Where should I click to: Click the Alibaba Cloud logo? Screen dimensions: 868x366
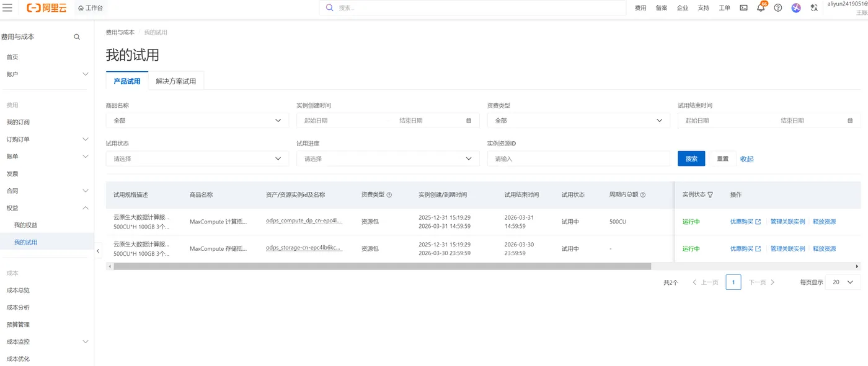(x=46, y=7)
